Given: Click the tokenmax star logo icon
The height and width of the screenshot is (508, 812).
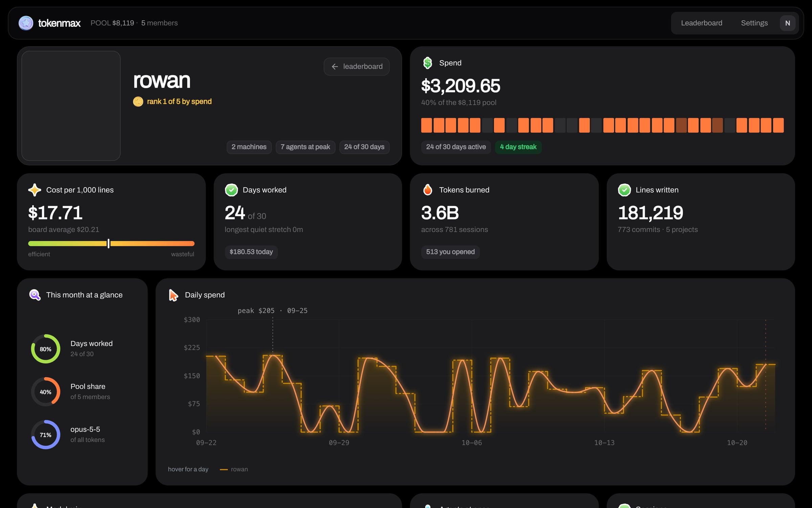Looking at the screenshot, I should [x=26, y=23].
